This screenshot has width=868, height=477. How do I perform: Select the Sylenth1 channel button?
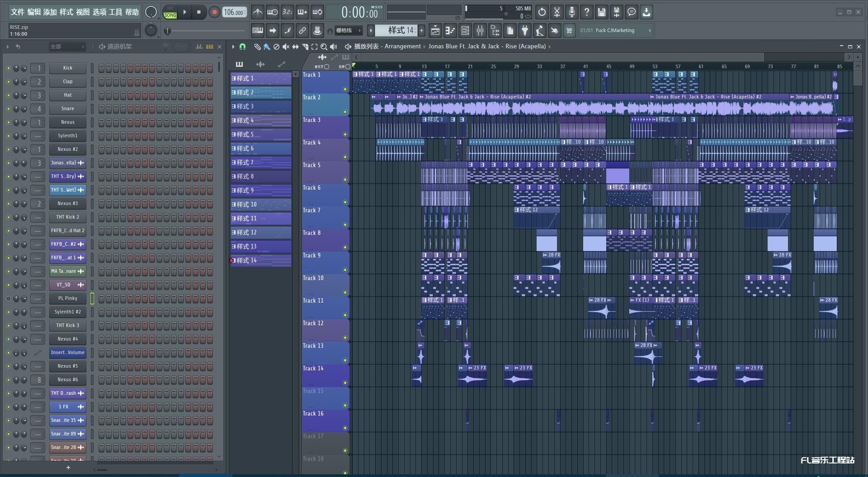(x=68, y=136)
